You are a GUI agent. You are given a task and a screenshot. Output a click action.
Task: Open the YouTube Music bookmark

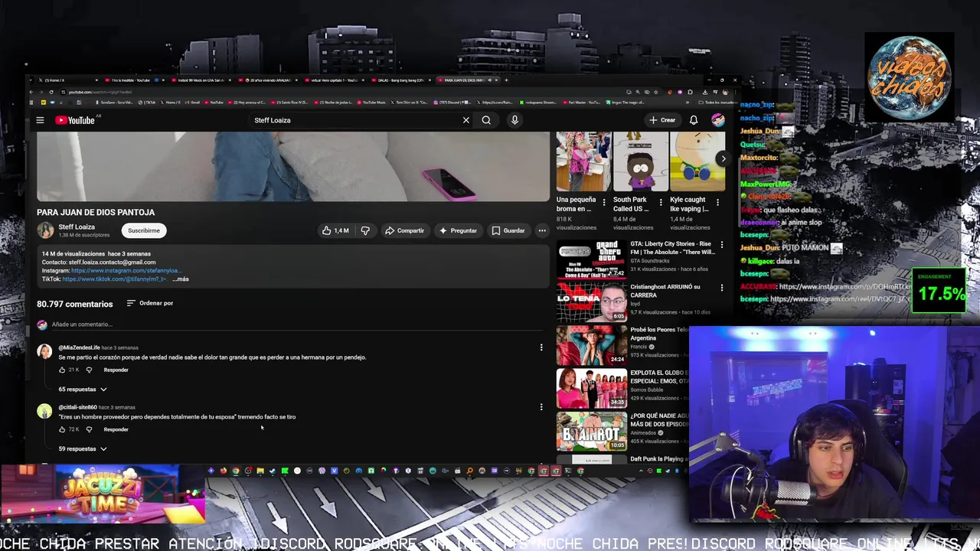[x=371, y=102]
